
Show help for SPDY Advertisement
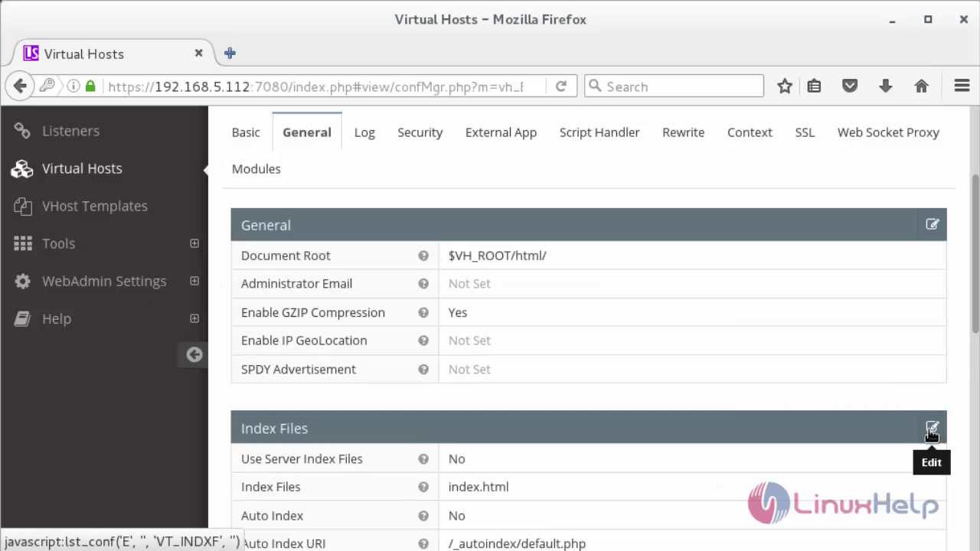[x=423, y=369]
